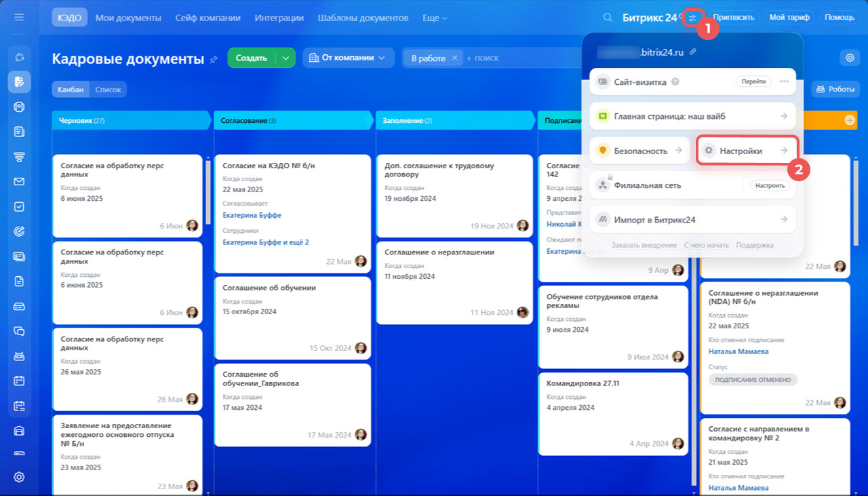Open the robot face icon in sidebar
Screen dimensions: 868x496
tap(19, 356)
